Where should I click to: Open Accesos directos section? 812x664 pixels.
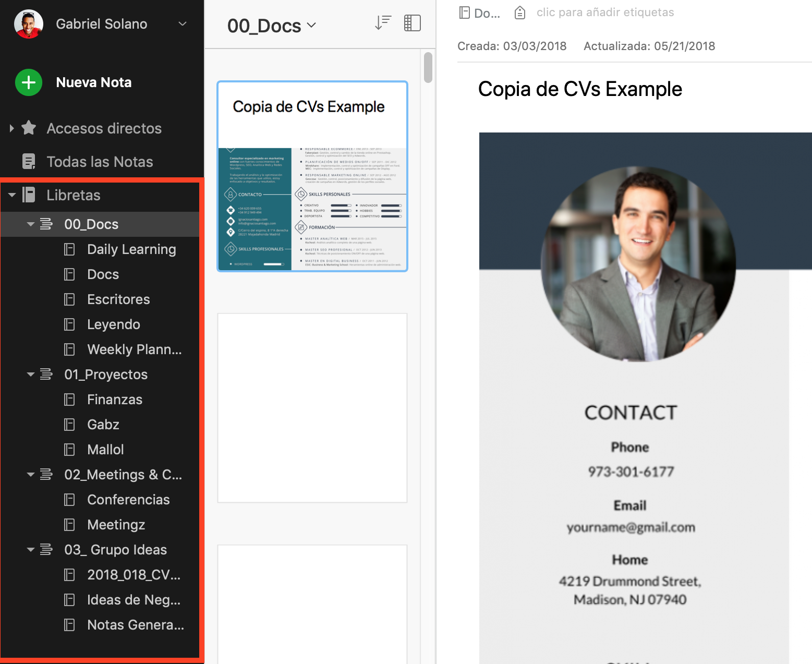(x=104, y=128)
